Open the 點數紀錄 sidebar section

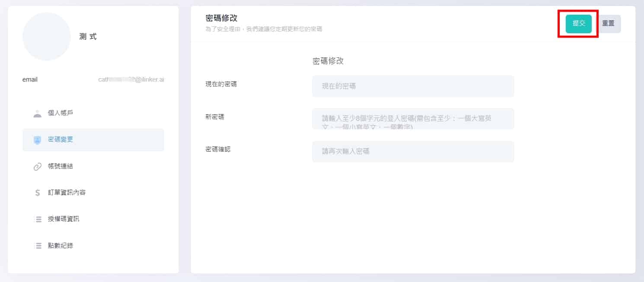pyautogui.click(x=61, y=245)
